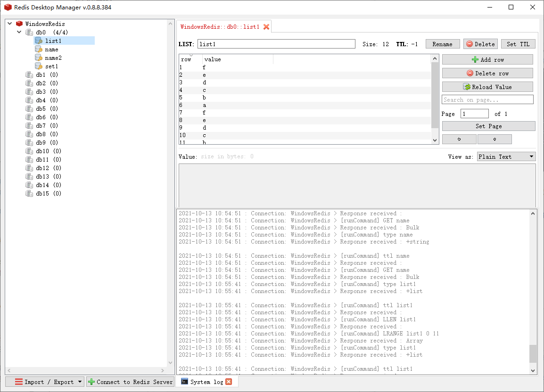
Task: Click the LRANGE list1 0 11 log line
Action: (x=309, y=334)
